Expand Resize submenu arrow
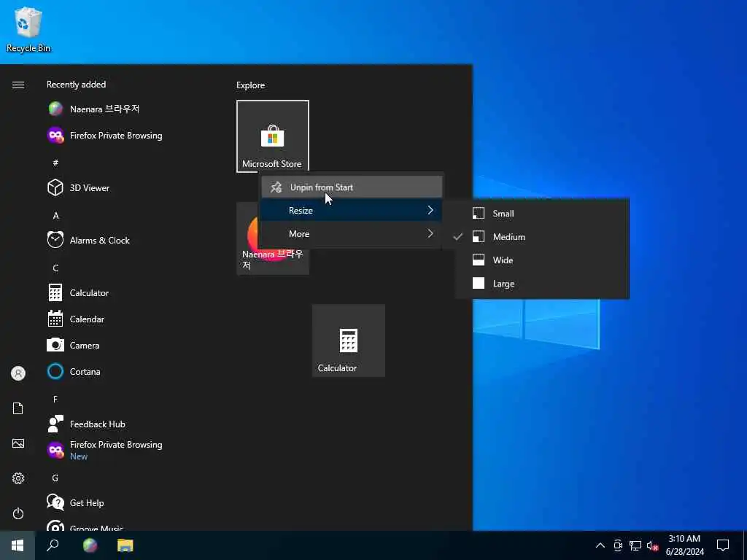Image resolution: width=747 pixels, height=560 pixels. point(430,211)
